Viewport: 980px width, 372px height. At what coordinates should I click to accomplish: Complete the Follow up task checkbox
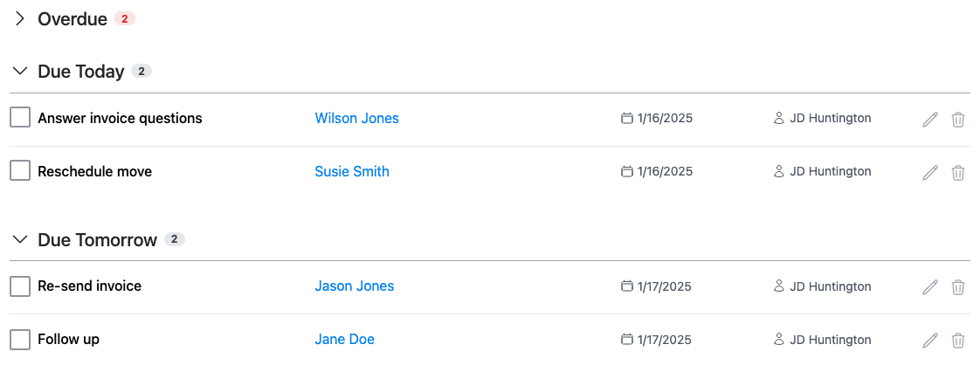point(20,340)
